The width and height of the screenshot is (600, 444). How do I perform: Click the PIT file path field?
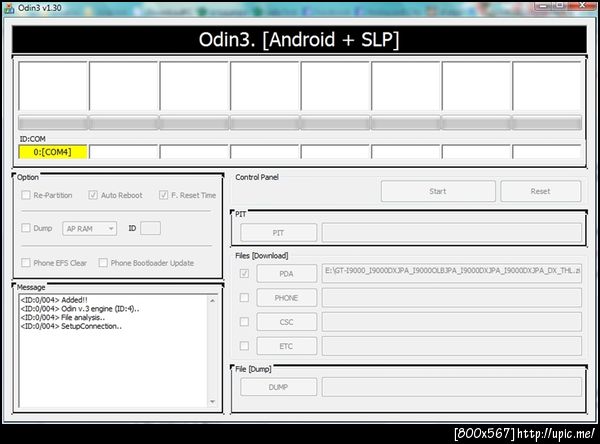tap(452, 233)
